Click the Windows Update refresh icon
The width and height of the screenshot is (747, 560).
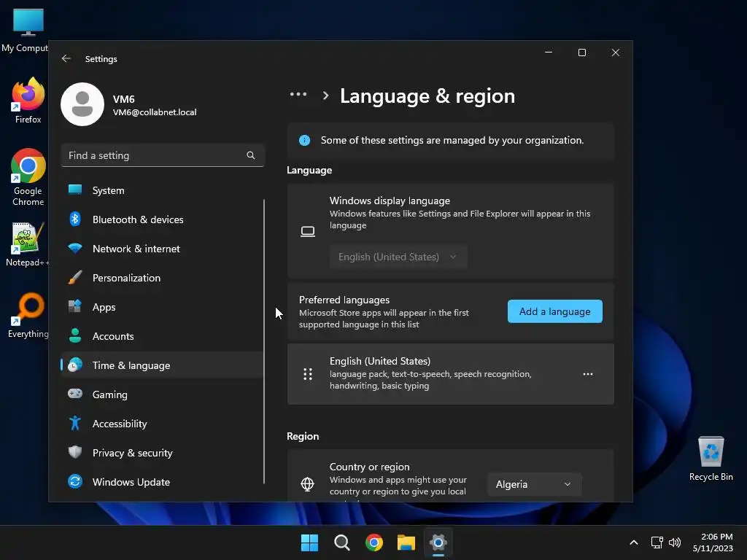75,481
